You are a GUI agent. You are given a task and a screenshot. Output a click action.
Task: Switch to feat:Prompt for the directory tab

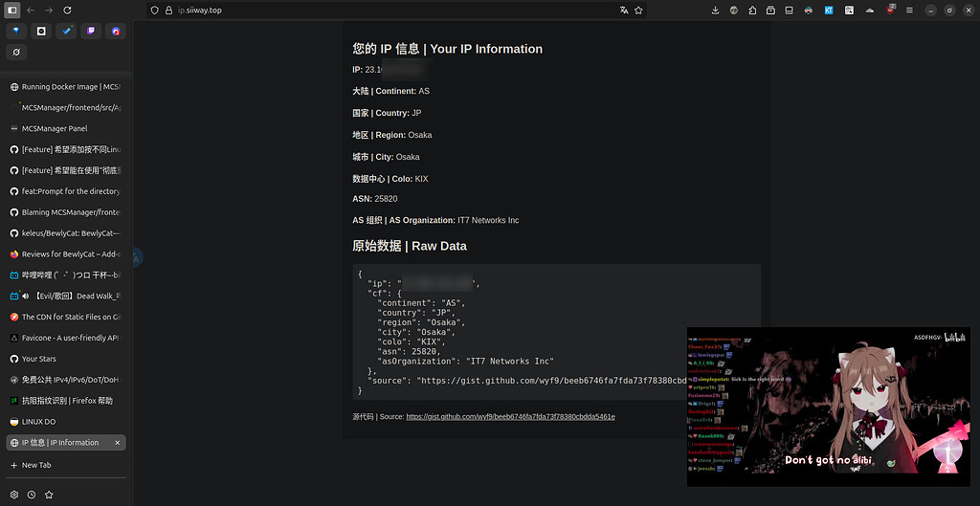[x=66, y=191]
